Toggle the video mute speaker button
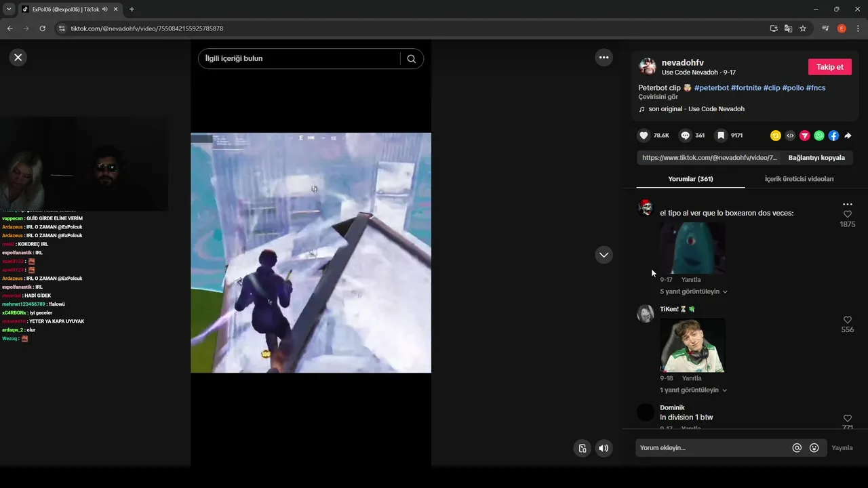This screenshot has height=488, width=868. [x=603, y=448]
